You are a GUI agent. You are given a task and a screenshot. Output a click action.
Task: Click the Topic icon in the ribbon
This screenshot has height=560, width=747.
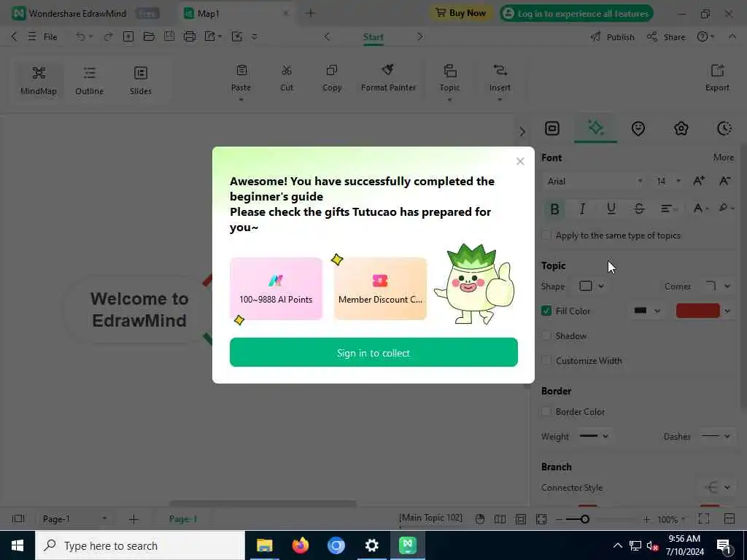click(449, 71)
